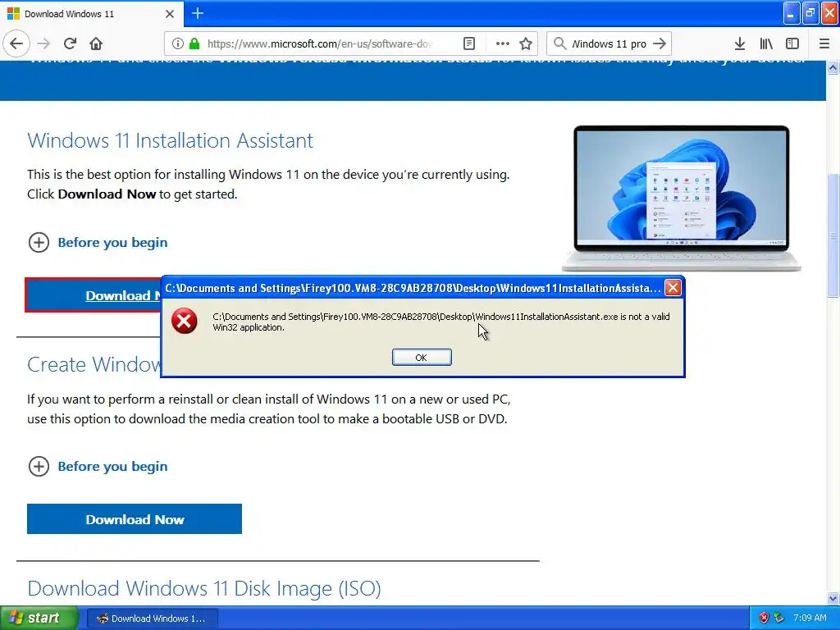840x630 pixels.
Task: Click the page scrollbar up arrow
Action: pyautogui.click(x=833, y=68)
